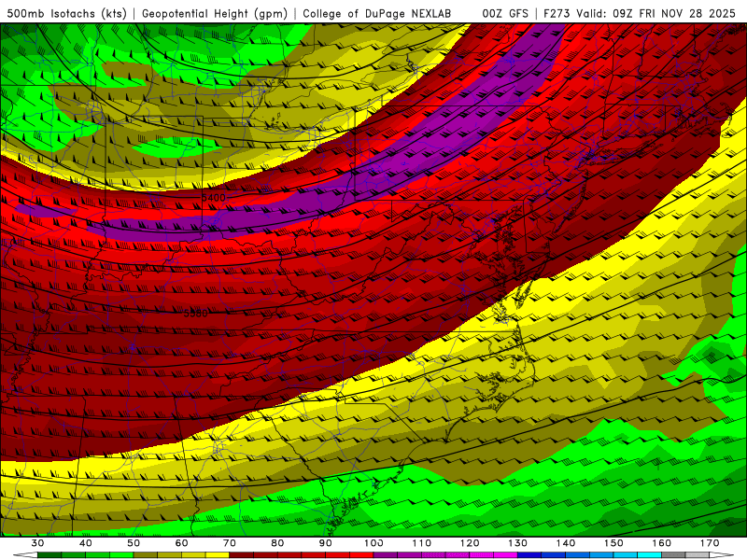
Task: Click the '100' value on the legend scale
Action: pyautogui.click(x=373, y=543)
